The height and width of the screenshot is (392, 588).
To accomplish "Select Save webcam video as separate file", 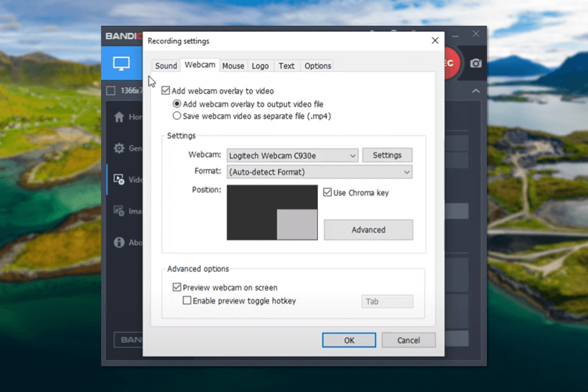I will coord(176,116).
